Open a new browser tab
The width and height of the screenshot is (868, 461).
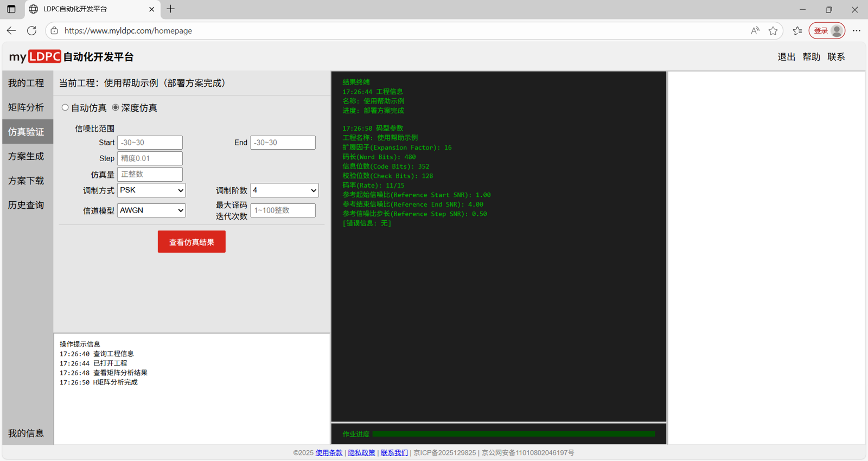pyautogui.click(x=171, y=9)
